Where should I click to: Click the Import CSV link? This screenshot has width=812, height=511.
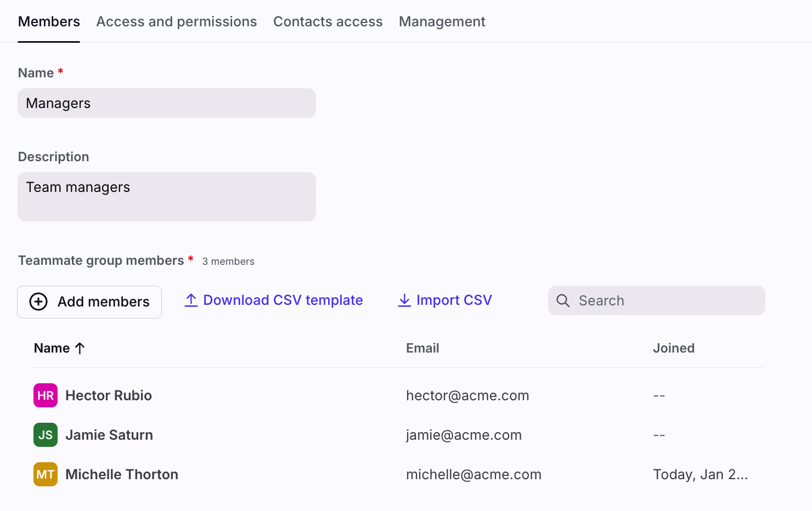click(x=454, y=300)
